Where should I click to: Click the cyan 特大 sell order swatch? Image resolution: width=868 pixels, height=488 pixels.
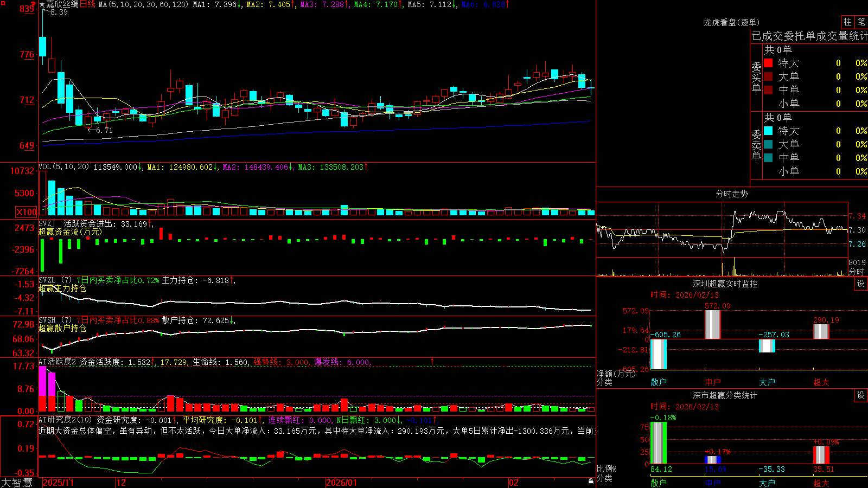(768, 131)
